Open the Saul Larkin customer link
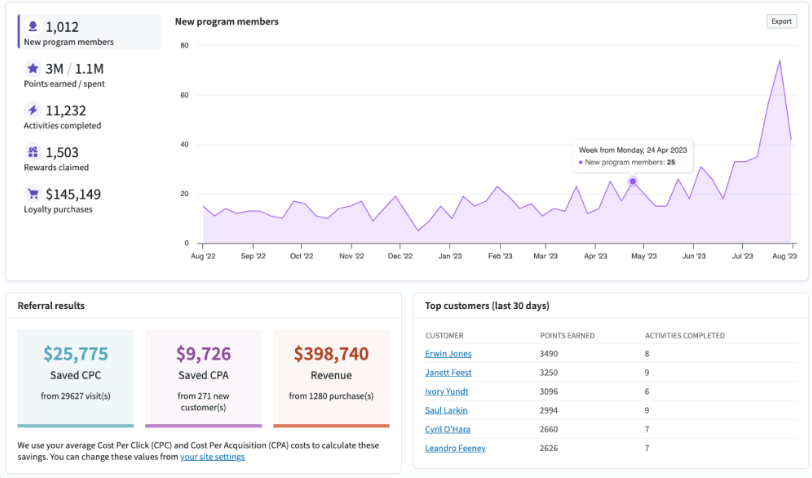 click(x=446, y=410)
